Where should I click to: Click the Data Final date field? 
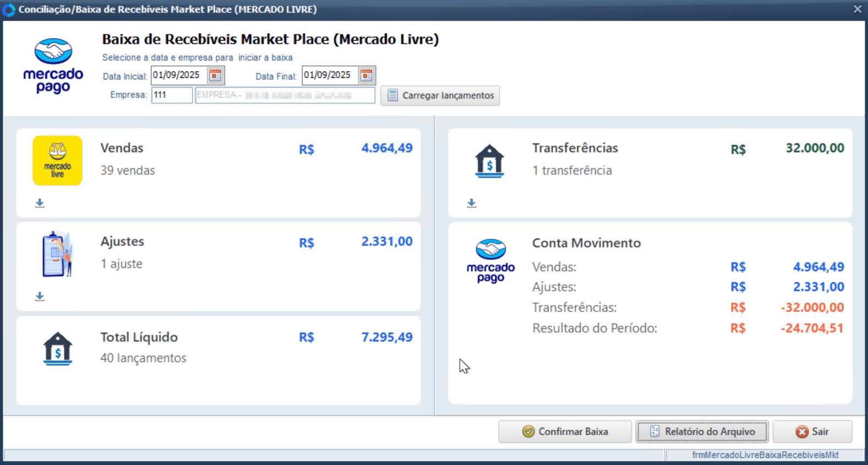click(x=329, y=75)
